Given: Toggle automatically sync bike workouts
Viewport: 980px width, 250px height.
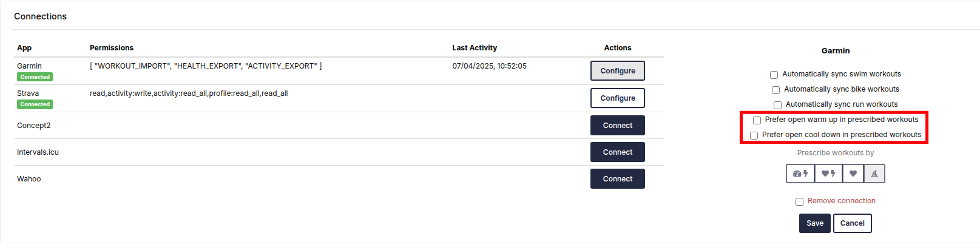Looking at the screenshot, I should tap(776, 90).
